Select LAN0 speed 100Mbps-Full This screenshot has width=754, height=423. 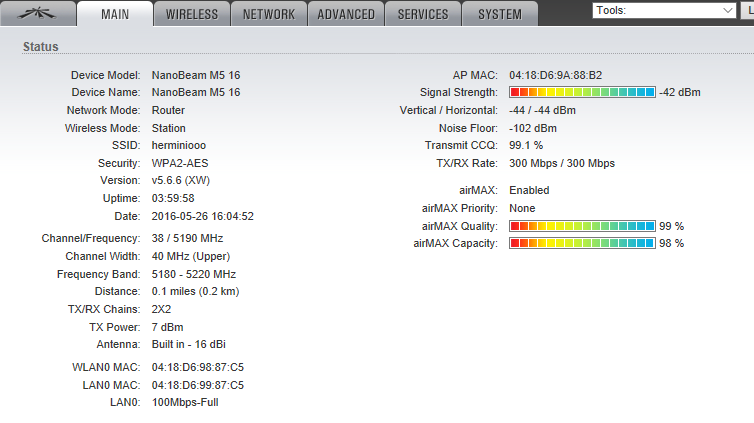(x=185, y=402)
